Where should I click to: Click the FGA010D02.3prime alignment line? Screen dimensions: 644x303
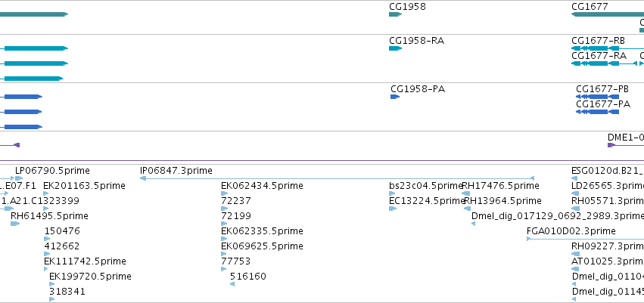585,239
